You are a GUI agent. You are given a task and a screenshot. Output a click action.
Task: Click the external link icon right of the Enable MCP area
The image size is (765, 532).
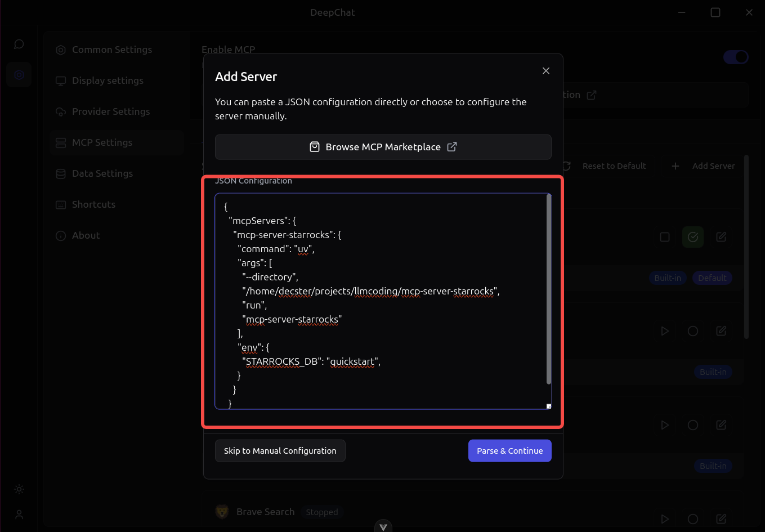tap(591, 95)
